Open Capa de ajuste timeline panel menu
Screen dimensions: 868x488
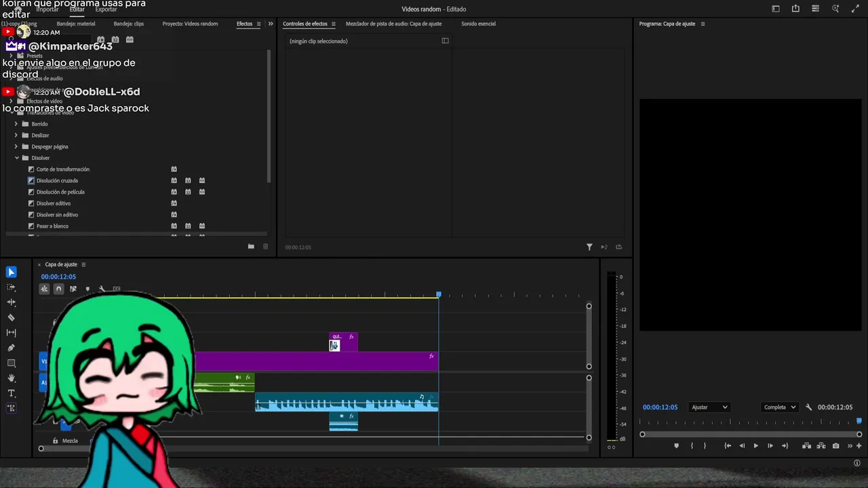(x=83, y=264)
